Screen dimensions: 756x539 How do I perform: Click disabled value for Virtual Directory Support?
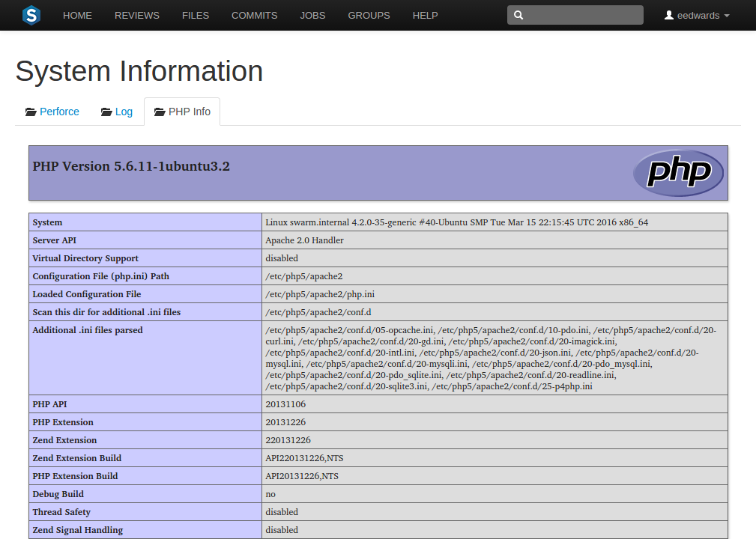click(282, 258)
